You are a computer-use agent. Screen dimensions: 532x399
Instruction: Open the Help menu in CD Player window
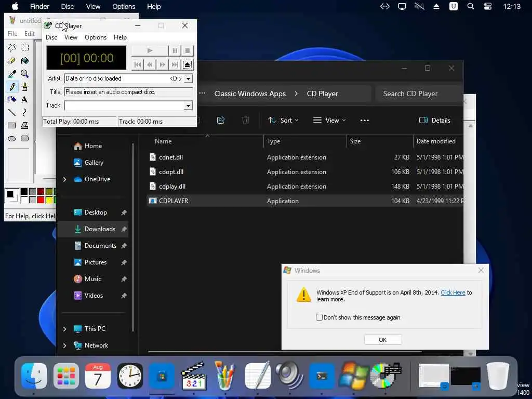coord(120,37)
